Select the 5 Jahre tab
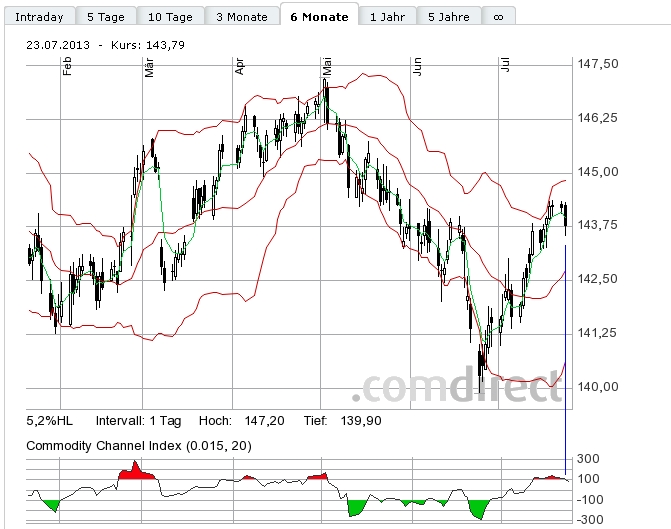The width and height of the screenshot is (671, 529). (x=448, y=17)
